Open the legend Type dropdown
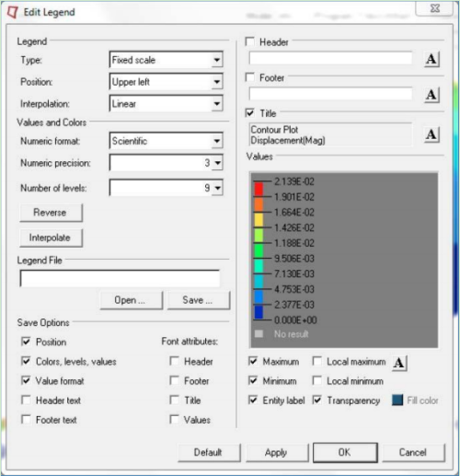 (166, 60)
